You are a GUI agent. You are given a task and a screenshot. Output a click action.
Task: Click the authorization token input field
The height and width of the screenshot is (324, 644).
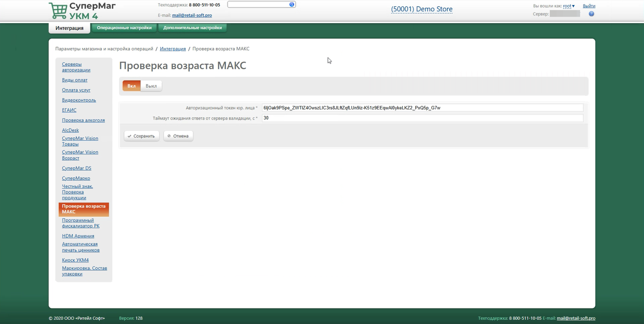422,108
